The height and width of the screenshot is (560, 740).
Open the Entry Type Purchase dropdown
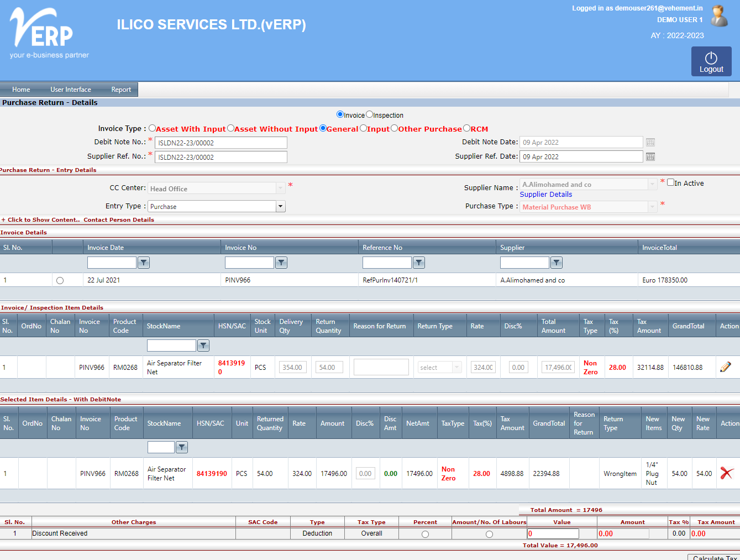pyautogui.click(x=280, y=206)
